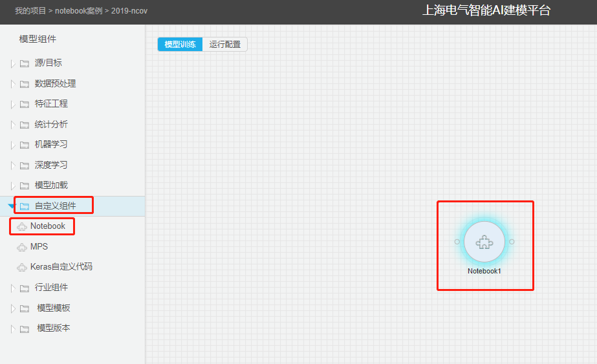Select the MPS component label
Viewport: 597px width, 364px height.
(39, 247)
